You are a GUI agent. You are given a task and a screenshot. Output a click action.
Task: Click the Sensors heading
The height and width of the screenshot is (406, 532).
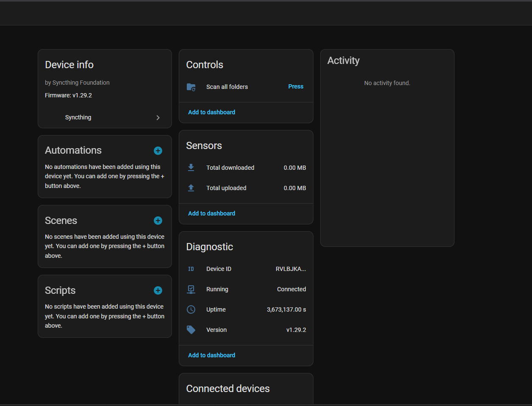coord(204,146)
